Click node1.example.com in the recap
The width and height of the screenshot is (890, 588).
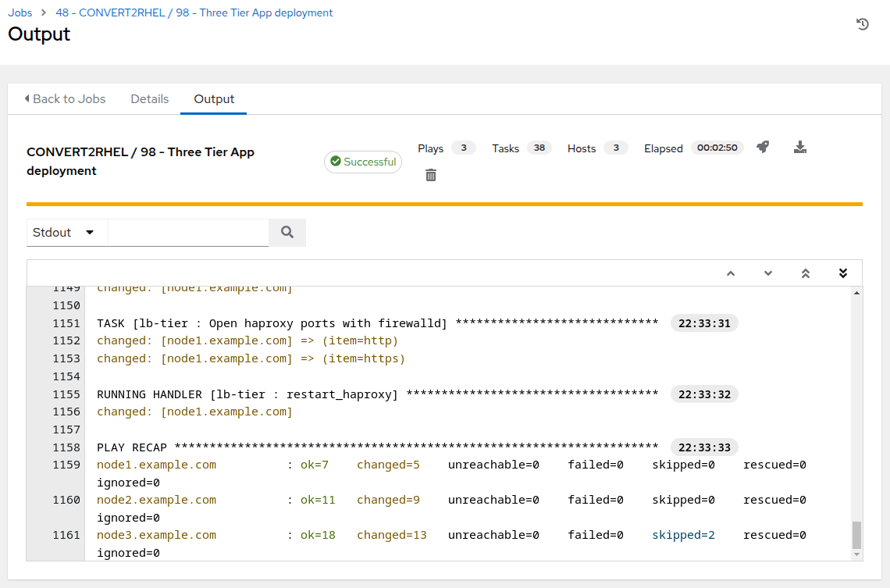(x=156, y=465)
